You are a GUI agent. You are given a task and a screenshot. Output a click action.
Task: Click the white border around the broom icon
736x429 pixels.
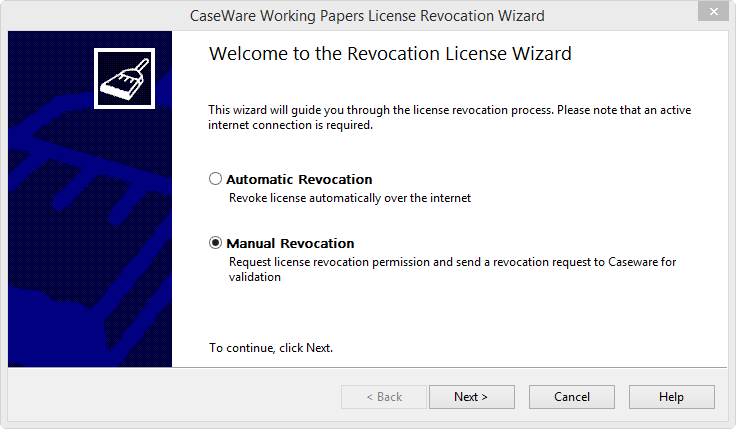124,50
